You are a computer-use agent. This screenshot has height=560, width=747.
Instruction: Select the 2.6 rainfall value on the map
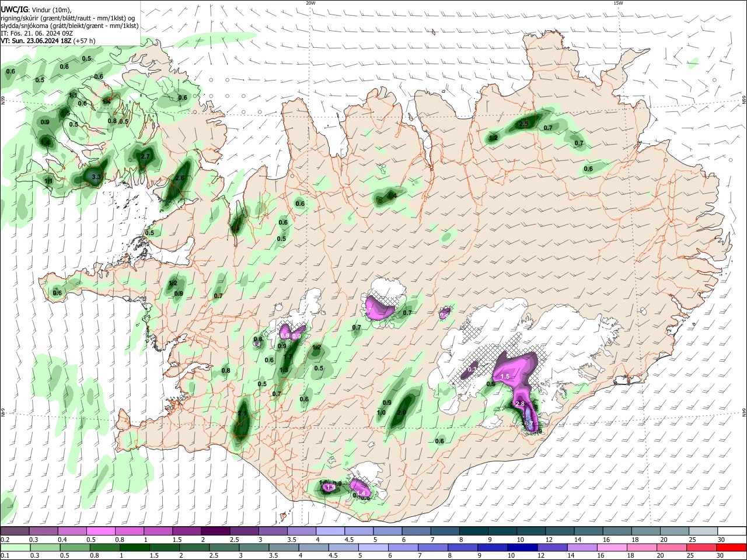pyautogui.click(x=180, y=178)
